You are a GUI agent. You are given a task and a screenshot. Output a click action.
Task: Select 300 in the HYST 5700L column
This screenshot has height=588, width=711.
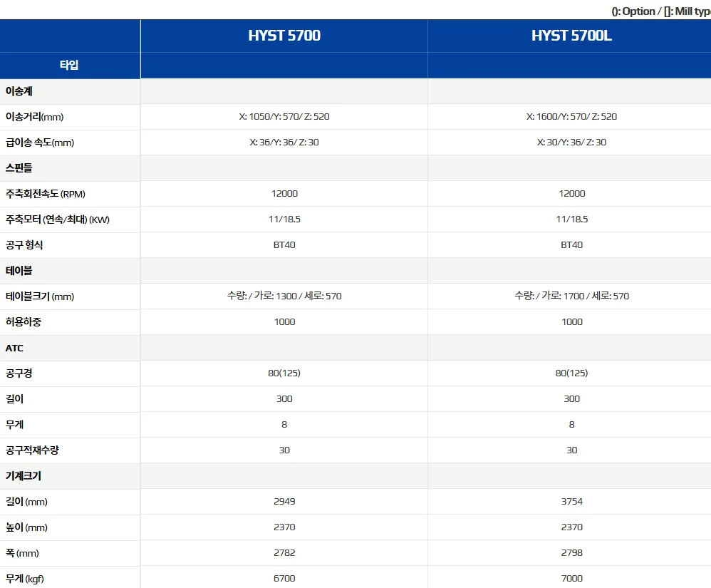(x=572, y=399)
